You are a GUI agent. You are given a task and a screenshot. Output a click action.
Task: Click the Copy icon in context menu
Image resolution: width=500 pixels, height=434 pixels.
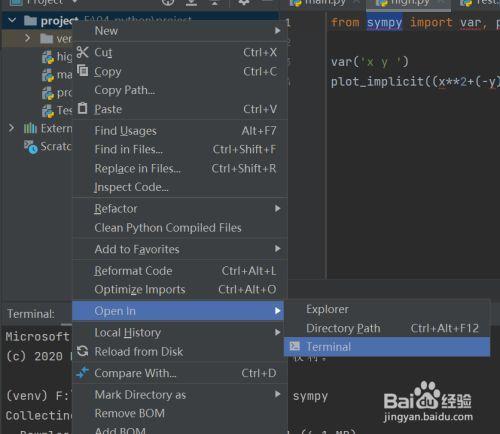click(x=82, y=71)
